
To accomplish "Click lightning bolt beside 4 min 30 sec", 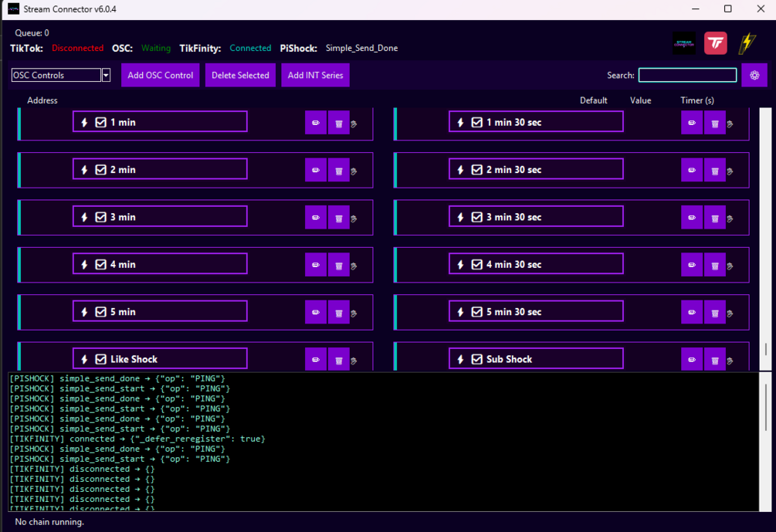I will [461, 265].
